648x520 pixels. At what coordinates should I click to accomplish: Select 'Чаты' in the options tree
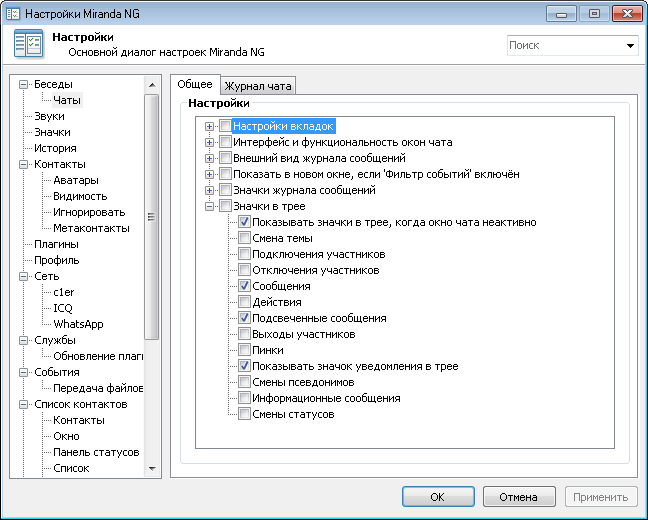[x=67, y=100]
